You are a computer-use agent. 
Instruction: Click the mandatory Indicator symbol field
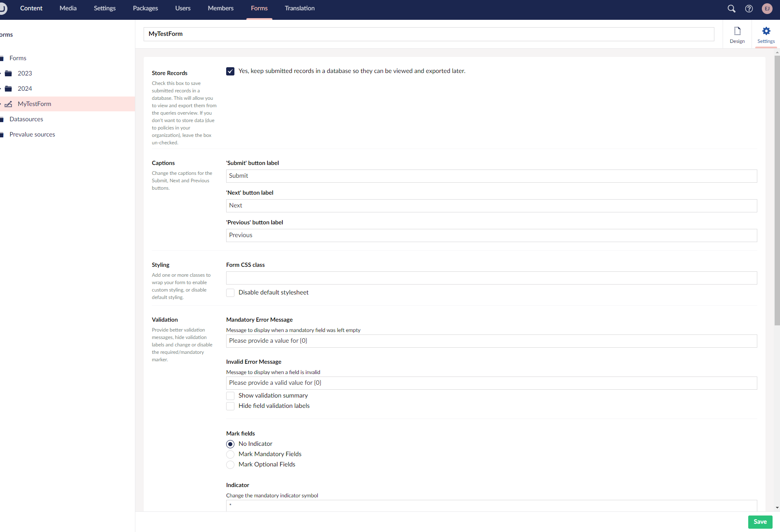[492, 506]
